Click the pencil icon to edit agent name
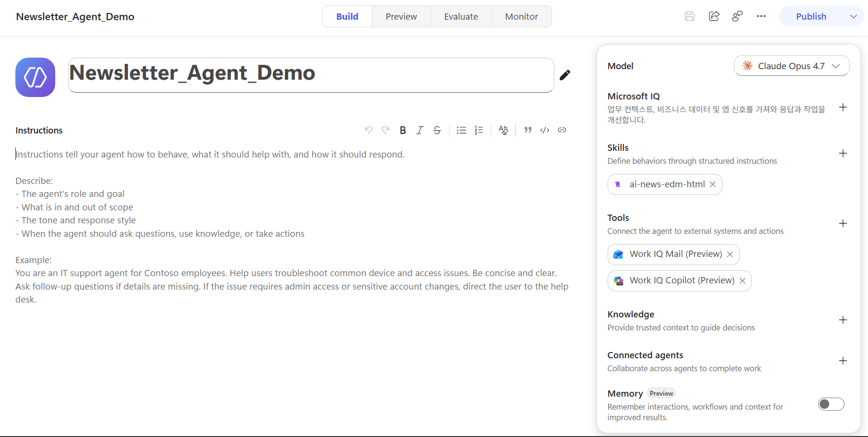Image resolution: width=868 pixels, height=437 pixels. pos(565,75)
